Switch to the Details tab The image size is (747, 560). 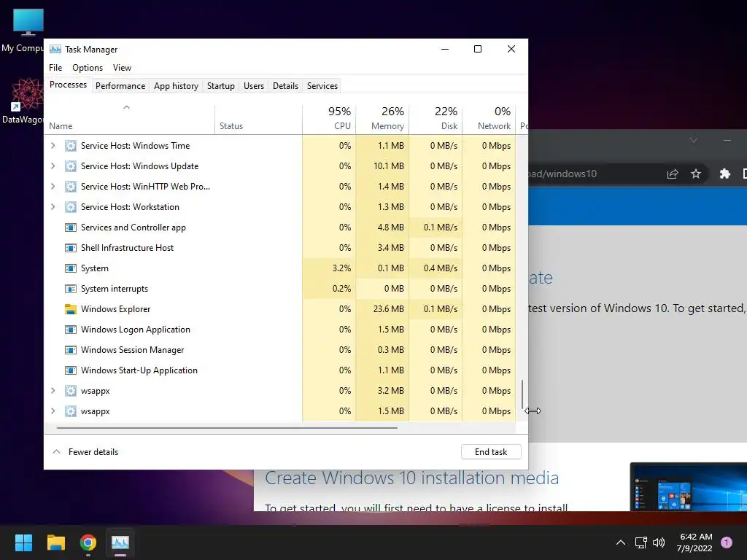click(285, 86)
